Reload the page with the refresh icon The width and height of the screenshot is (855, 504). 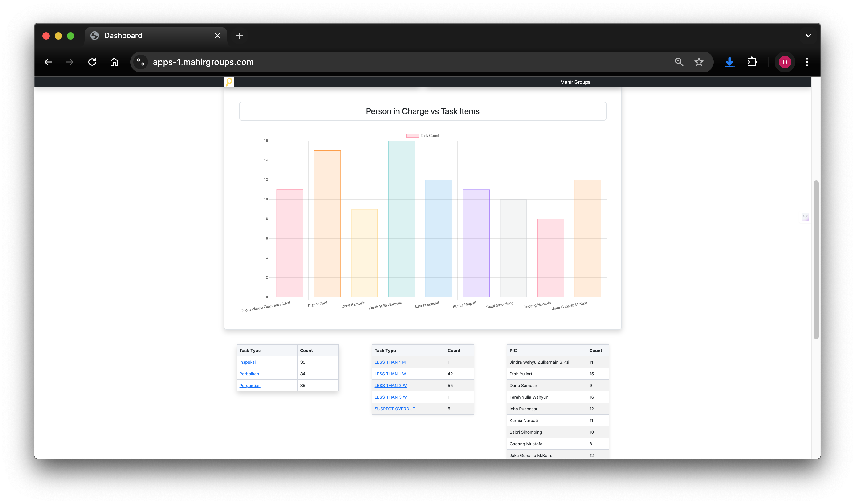coord(92,62)
